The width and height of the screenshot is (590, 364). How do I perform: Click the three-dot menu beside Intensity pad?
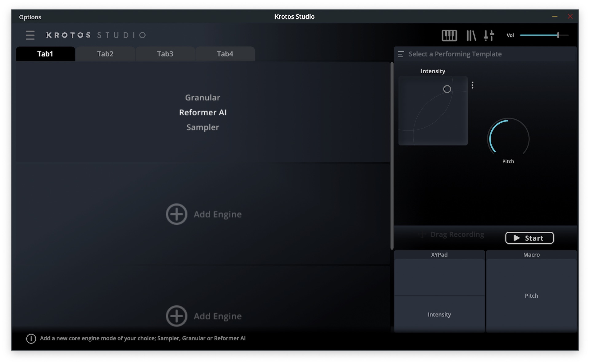(473, 85)
